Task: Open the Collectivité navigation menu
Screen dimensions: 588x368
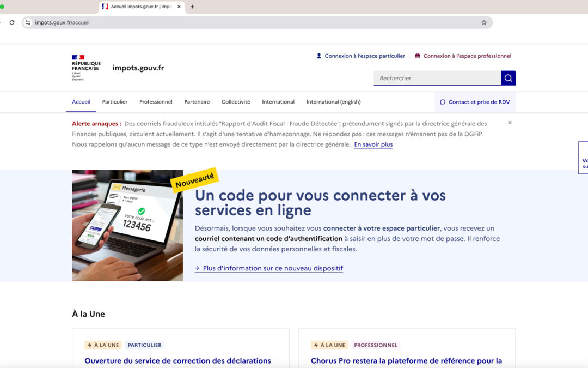Action: point(236,102)
